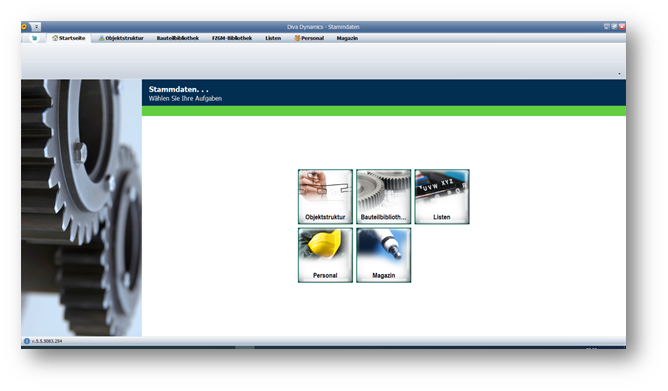668x391 pixels.
Task: Open the Personal ribbon tab
Action: click(309, 38)
